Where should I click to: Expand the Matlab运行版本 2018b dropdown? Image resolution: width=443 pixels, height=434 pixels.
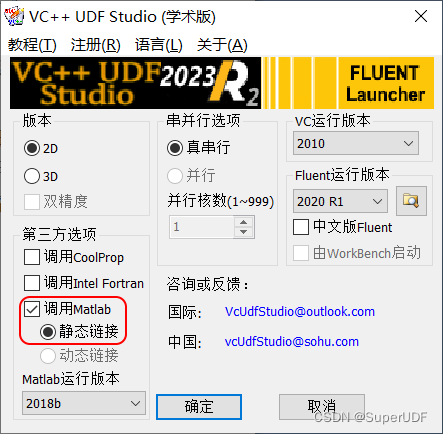tap(84, 403)
